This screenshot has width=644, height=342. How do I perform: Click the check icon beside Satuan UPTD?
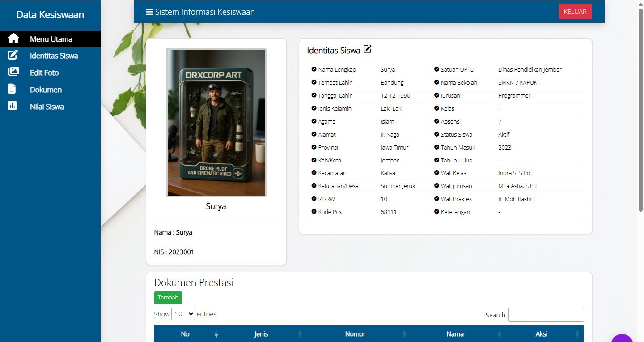coord(437,69)
